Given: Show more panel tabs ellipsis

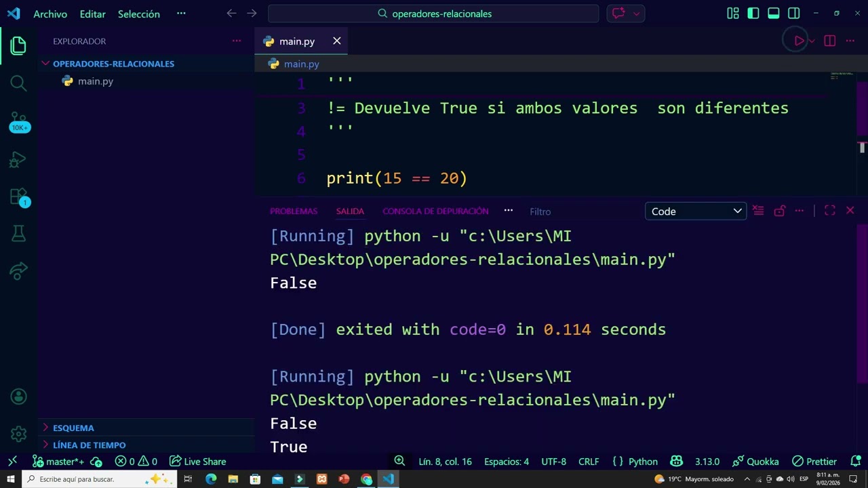Looking at the screenshot, I should click(x=509, y=211).
